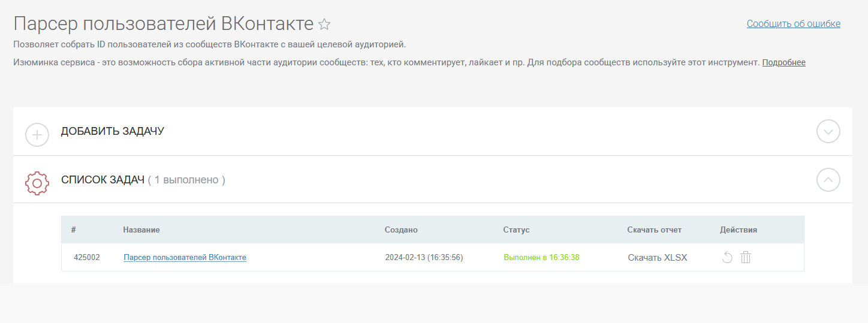868x323 pixels.
Task: Click the Название column header
Action: (x=141, y=230)
